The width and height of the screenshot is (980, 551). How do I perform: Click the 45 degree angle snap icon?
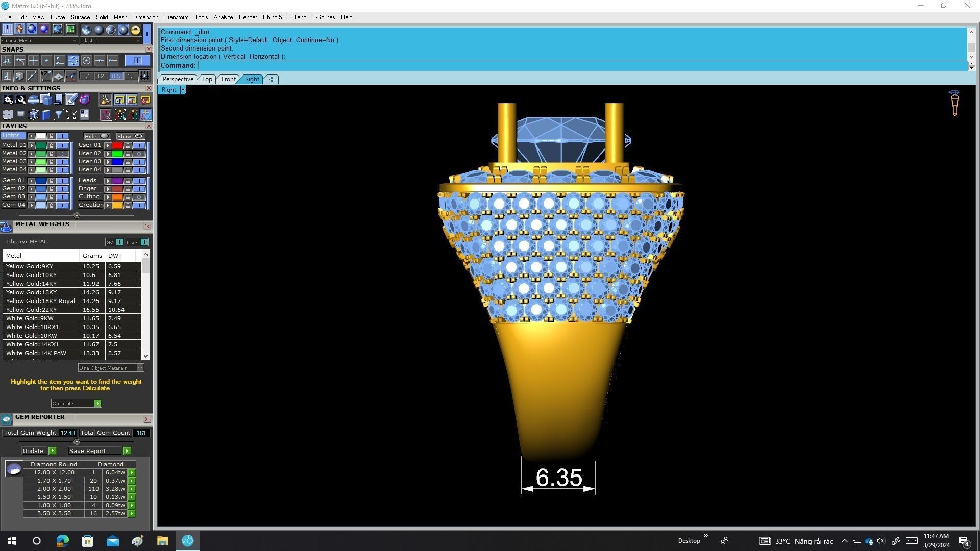pyautogui.click(x=46, y=76)
